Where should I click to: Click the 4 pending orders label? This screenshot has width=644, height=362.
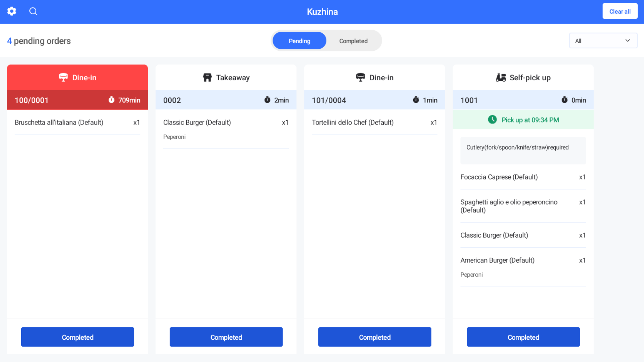pos(39,41)
